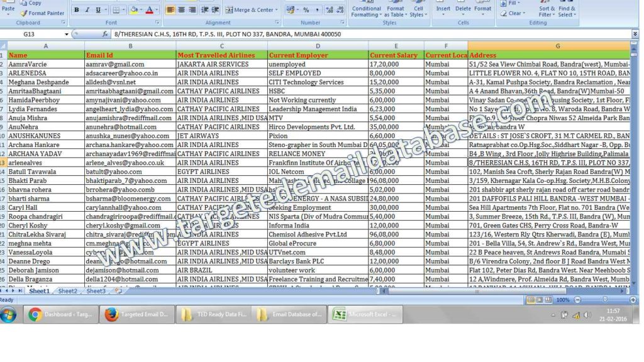The height and width of the screenshot is (362, 644).
Task: Open Number format dialog launcher
Action: (x=342, y=23)
